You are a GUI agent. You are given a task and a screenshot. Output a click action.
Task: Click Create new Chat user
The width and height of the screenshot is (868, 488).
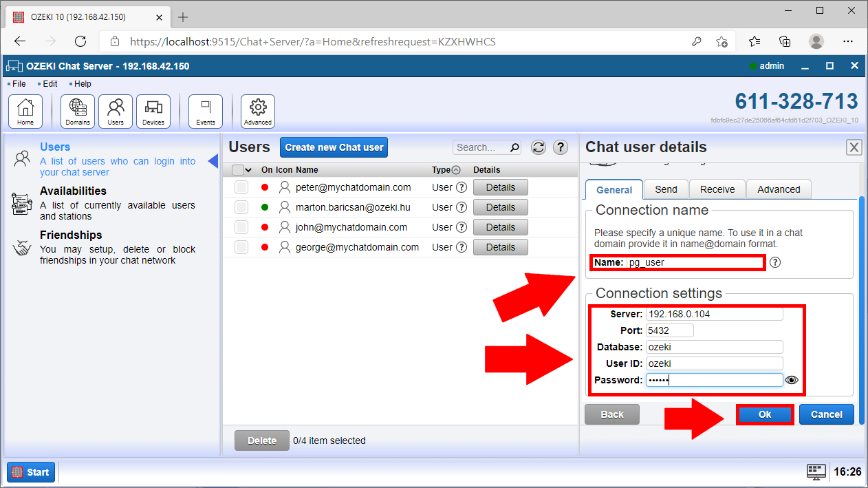334,147
